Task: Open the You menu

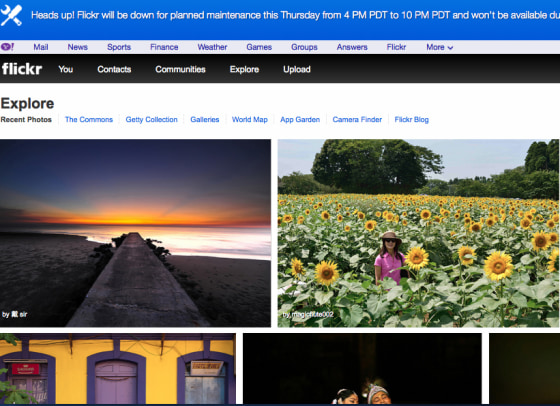Action: [66, 69]
